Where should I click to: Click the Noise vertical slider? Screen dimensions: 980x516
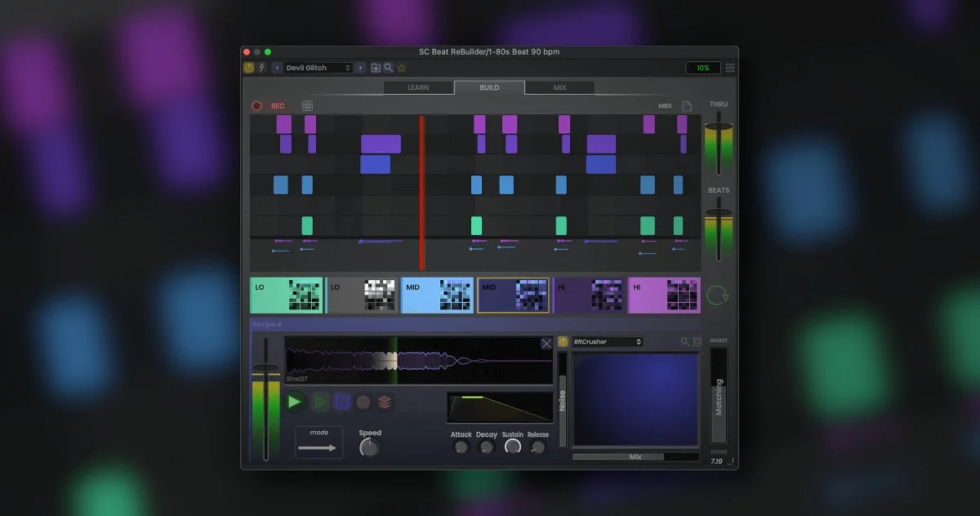pyautogui.click(x=562, y=400)
